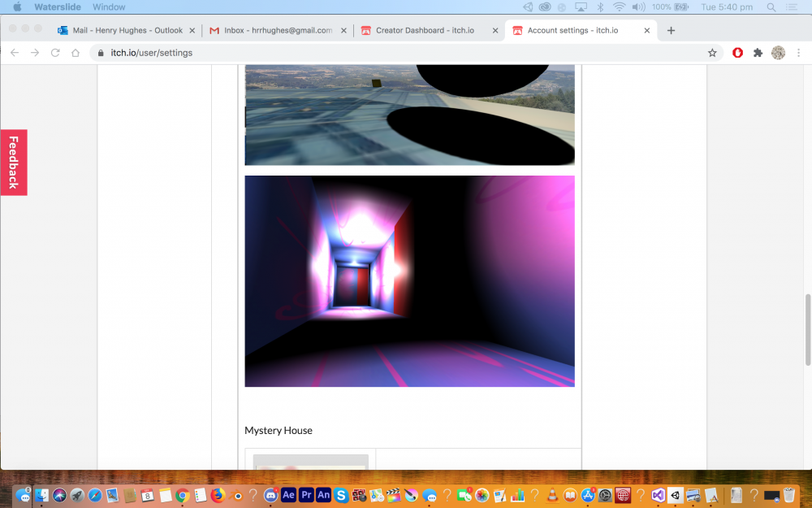Open Spotlight search
Screen dimensions: 812x508
771,7
